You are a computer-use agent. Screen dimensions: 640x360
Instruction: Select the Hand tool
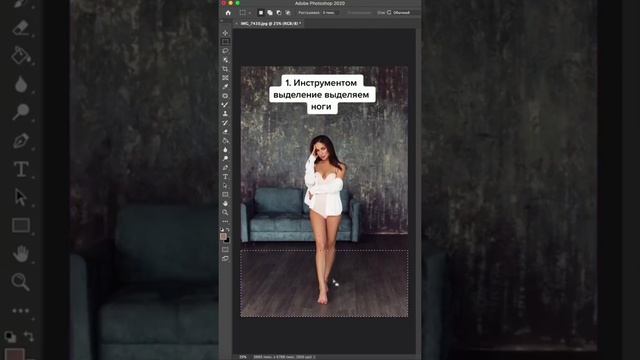(225, 204)
